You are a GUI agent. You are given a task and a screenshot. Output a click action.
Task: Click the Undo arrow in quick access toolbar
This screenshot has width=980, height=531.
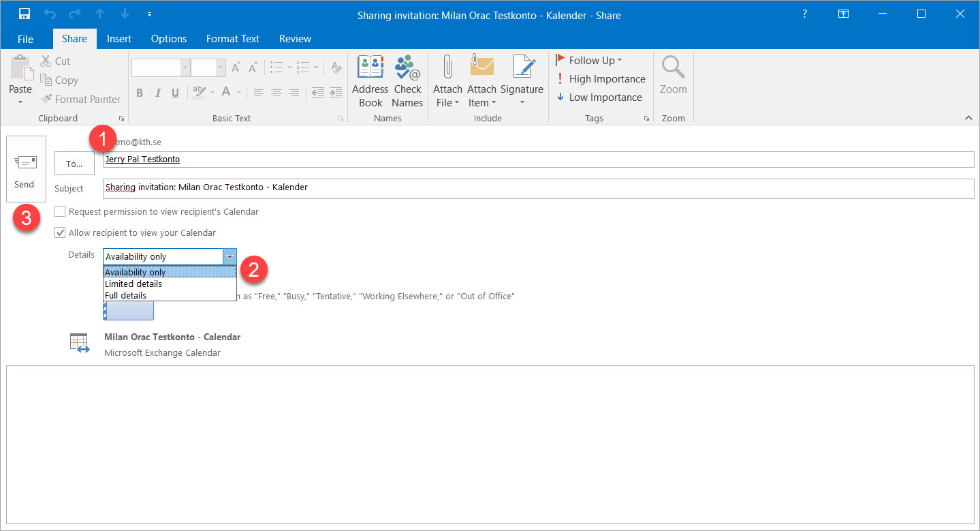(x=49, y=14)
